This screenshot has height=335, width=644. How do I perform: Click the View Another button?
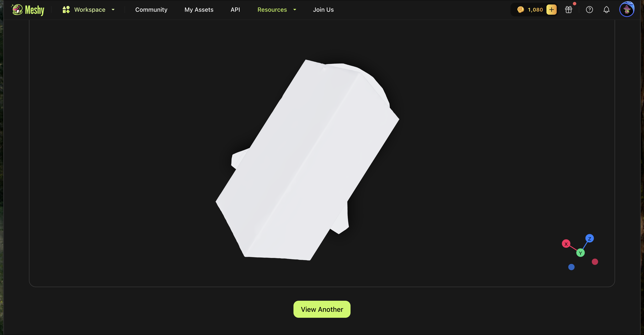322,309
